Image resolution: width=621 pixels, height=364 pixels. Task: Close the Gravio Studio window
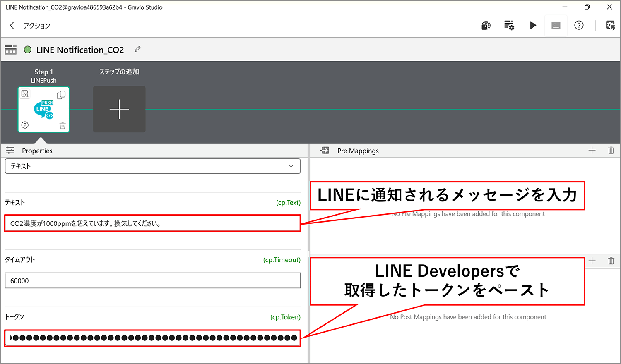pos(609,7)
